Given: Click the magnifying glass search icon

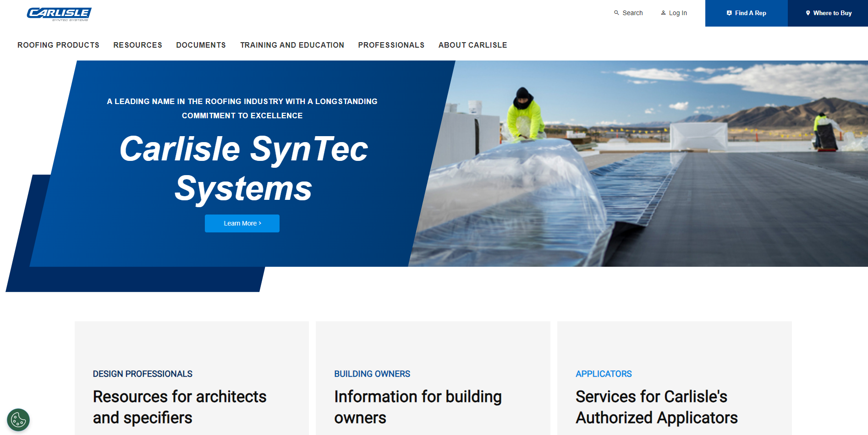Looking at the screenshot, I should [x=616, y=13].
